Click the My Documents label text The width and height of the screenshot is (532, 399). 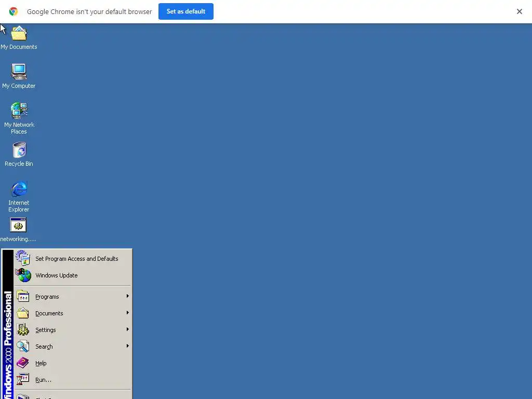click(19, 47)
